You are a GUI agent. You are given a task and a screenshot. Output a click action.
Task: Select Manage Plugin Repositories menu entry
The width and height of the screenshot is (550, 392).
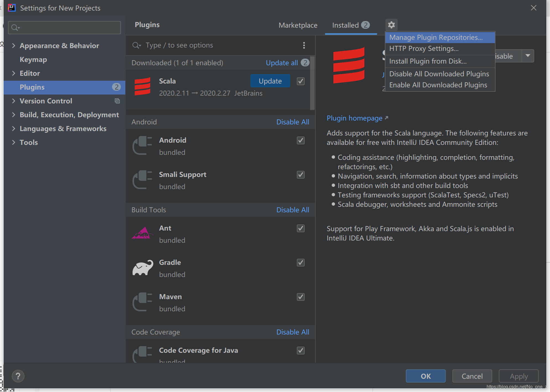click(435, 37)
